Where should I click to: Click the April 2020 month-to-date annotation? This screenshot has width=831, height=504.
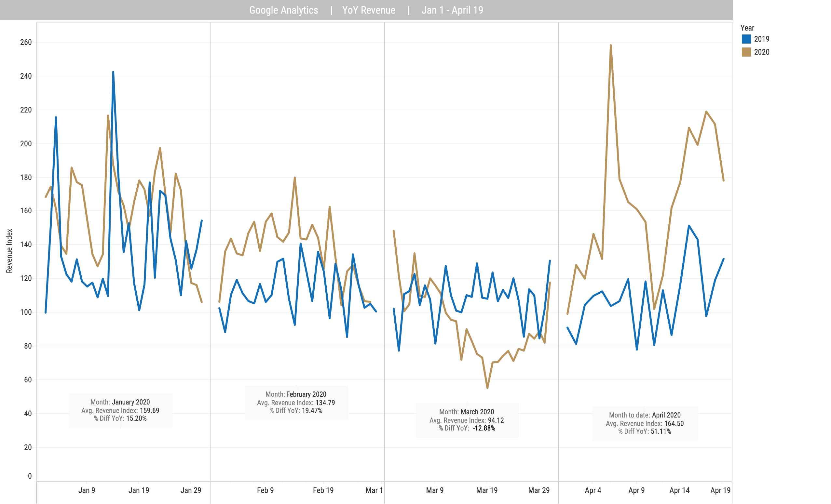645,423
